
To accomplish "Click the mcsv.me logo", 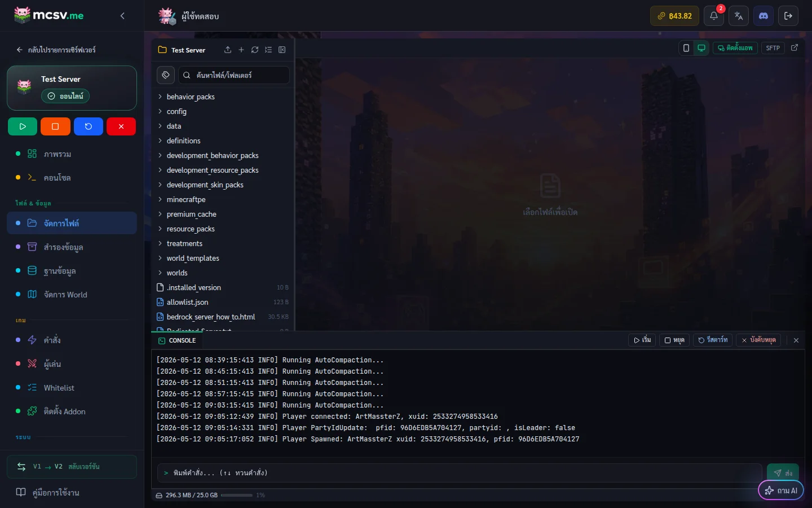I will tap(49, 15).
